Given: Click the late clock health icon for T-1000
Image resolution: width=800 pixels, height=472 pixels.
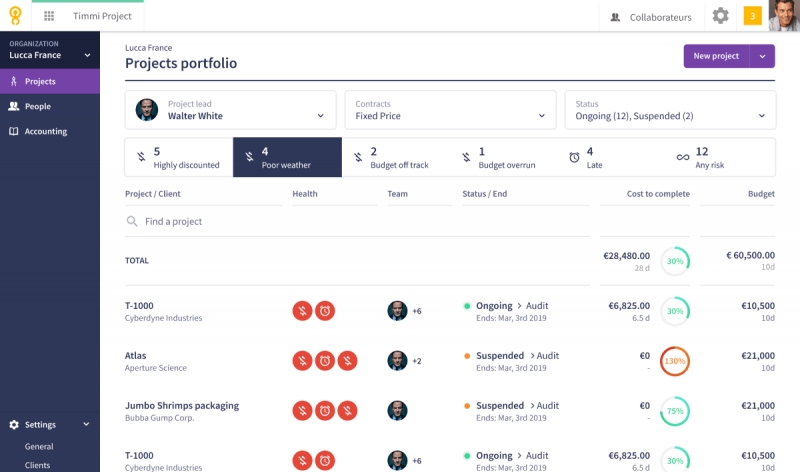Looking at the screenshot, I should coord(325,311).
